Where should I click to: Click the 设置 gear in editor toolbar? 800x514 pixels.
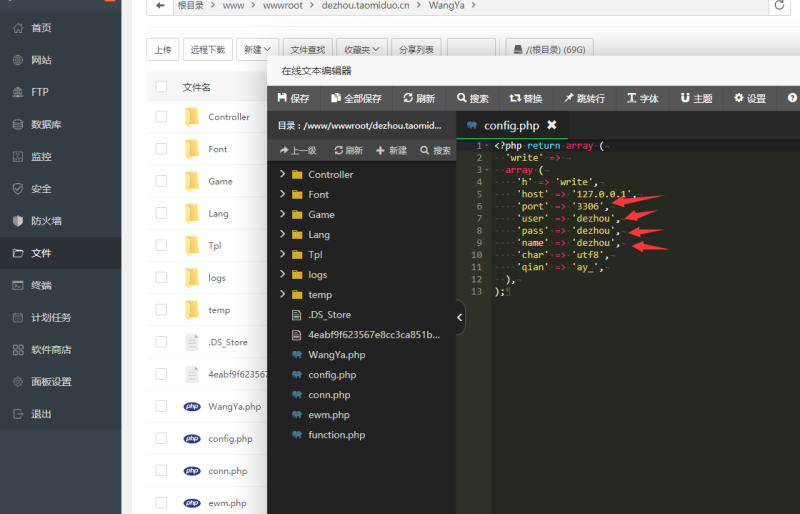pyautogui.click(x=739, y=98)
